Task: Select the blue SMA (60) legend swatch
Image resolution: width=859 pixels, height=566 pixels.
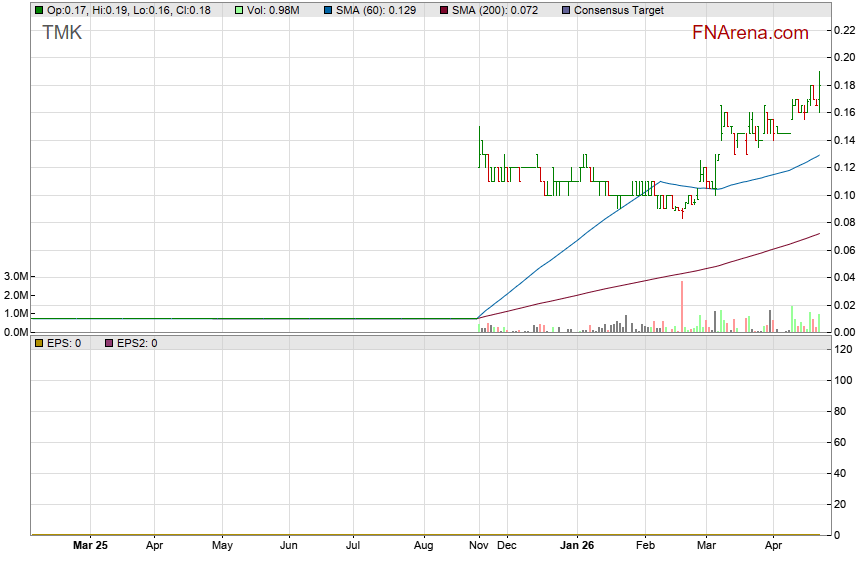Action: point(329,10)
